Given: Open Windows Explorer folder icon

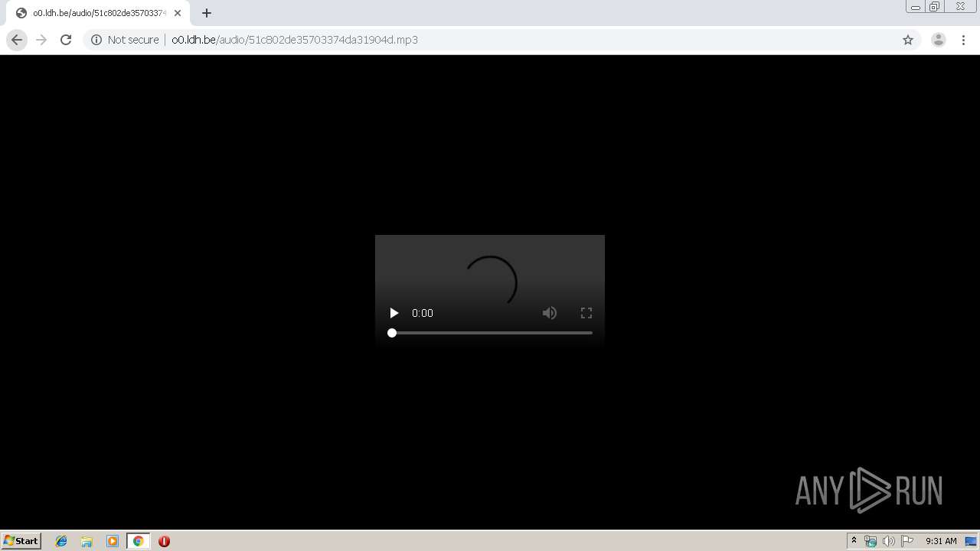Looking at the screenshot, I should pos(87,541).
